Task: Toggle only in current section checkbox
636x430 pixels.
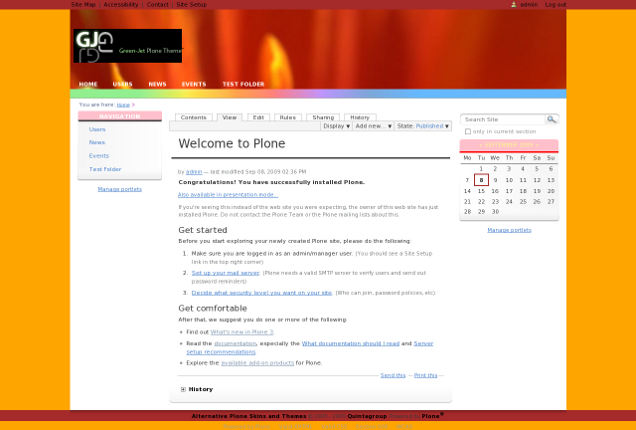Action: [x=468, y=131]
